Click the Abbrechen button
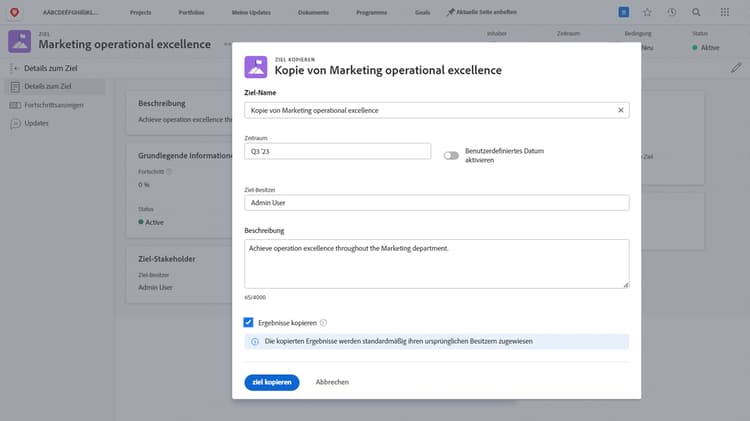Viewport: 750px width, 421px height. click(x=332, y=382)
